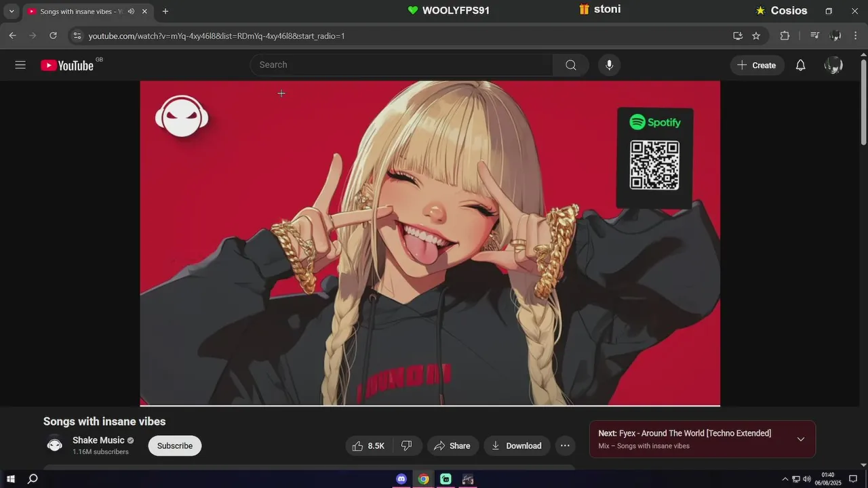Click the Shake Music channel avatar

coord(55,445)
